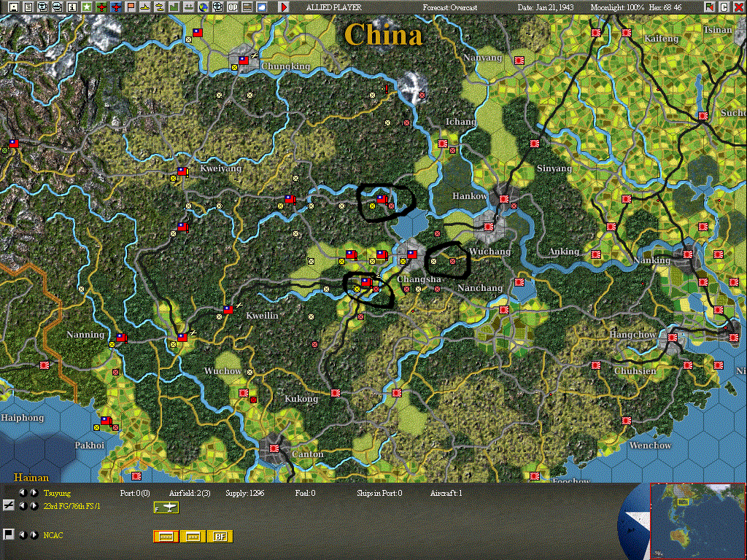Click the 'i' information icon in toolbar
This screenshot has width=747, height=560.
click(x=72, y=7)
